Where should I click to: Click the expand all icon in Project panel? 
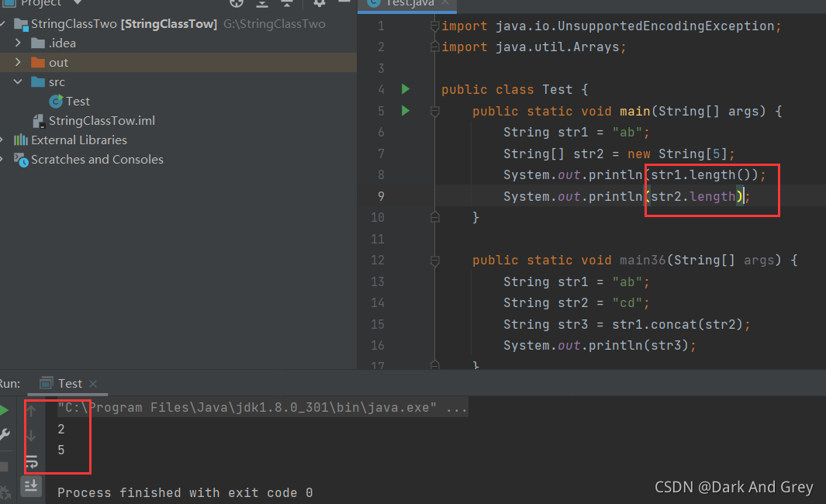coord(262,3)
